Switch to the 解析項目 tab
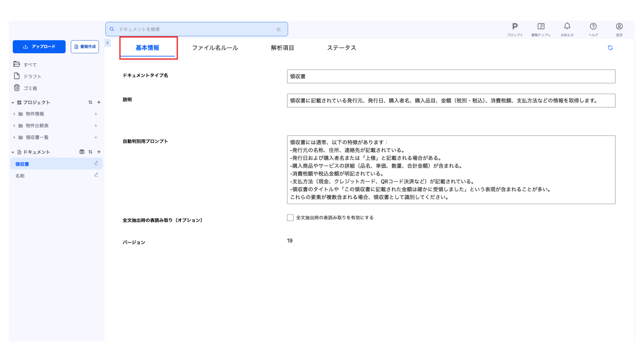 (x=282, y=48)
